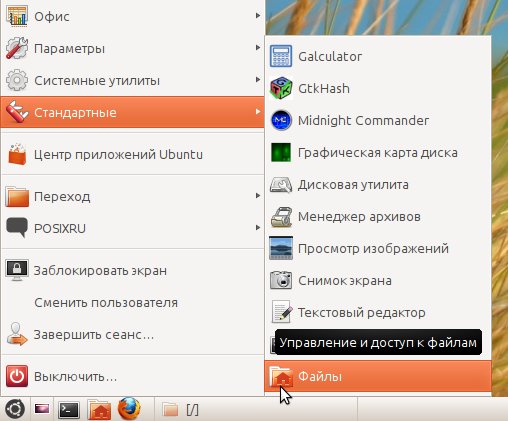Click the Текстовый редактор label
The width and height of the screenshot is (508, 421).
click(362, 313)
